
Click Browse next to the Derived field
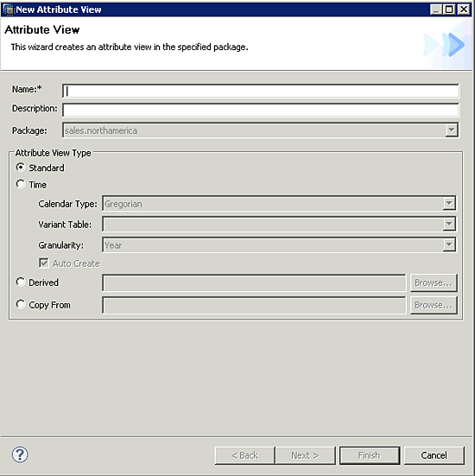coord(434,282)
